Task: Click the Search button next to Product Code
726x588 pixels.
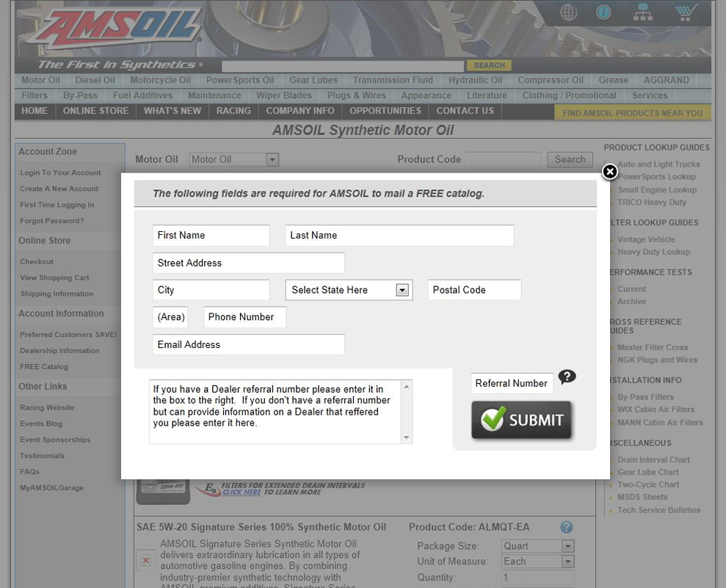Action: 570,159
